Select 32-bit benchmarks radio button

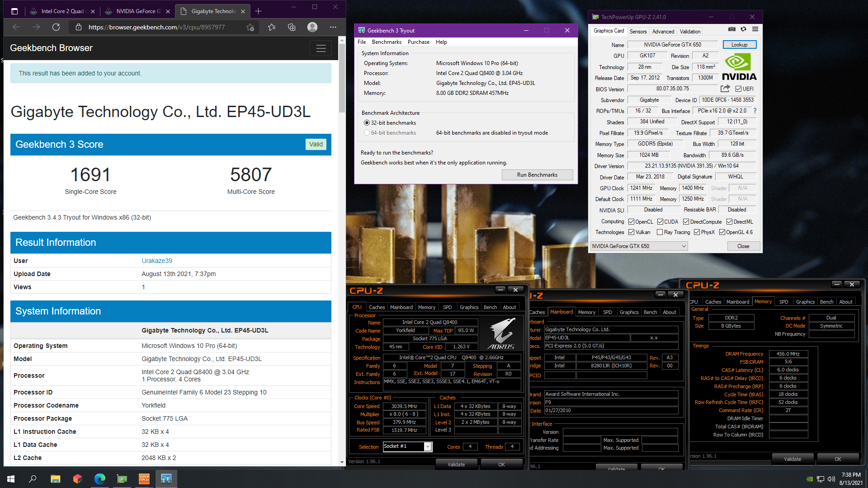367,123
